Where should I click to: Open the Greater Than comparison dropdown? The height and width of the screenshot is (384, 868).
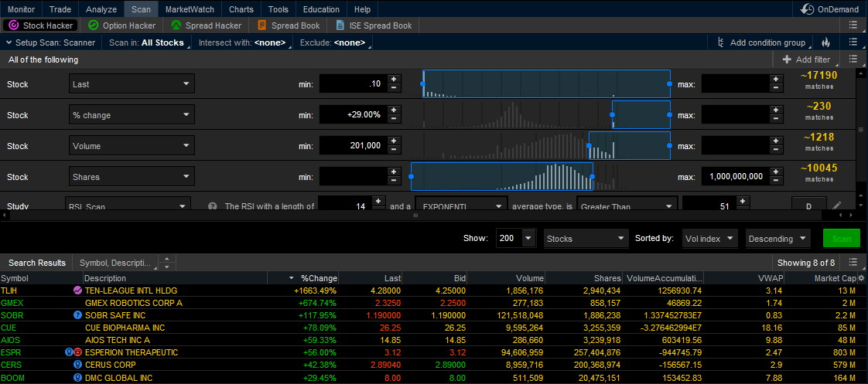627,204
